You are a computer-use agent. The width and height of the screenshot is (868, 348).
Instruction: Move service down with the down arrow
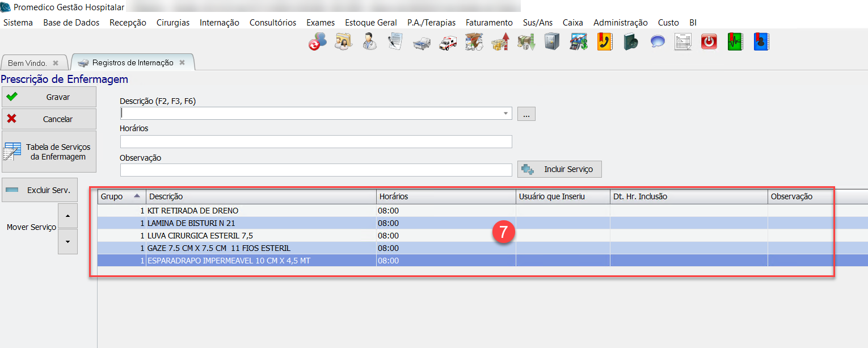point(68,242)
